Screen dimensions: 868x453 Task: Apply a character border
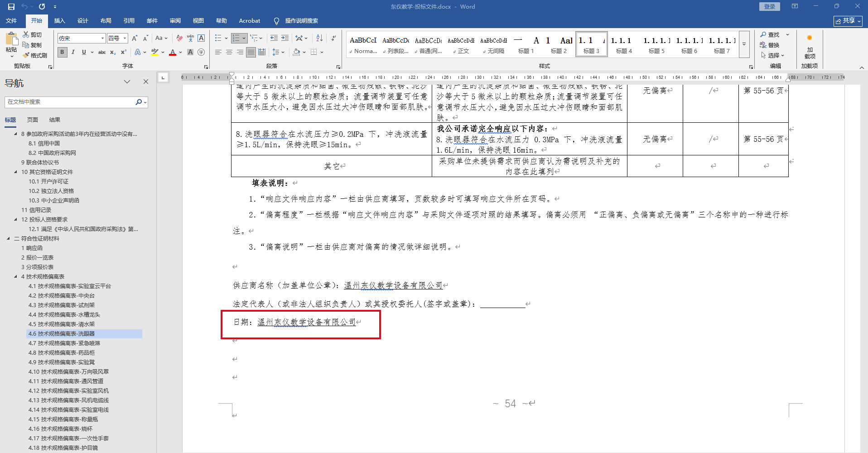(201, 39)
